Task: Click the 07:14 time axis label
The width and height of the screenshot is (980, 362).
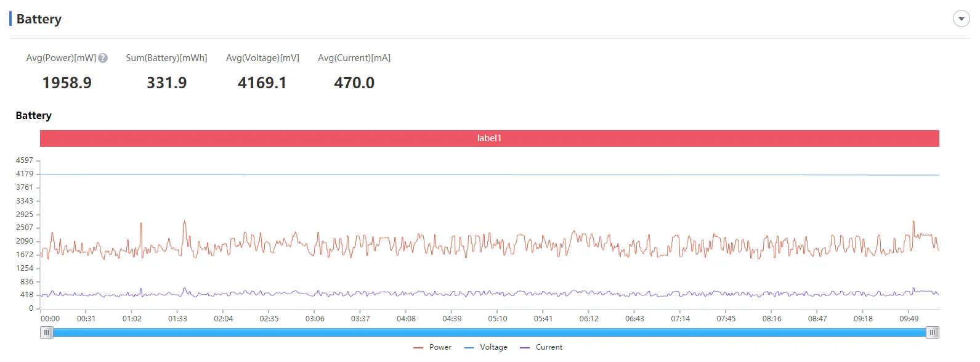Action: (x=681, y=319)
